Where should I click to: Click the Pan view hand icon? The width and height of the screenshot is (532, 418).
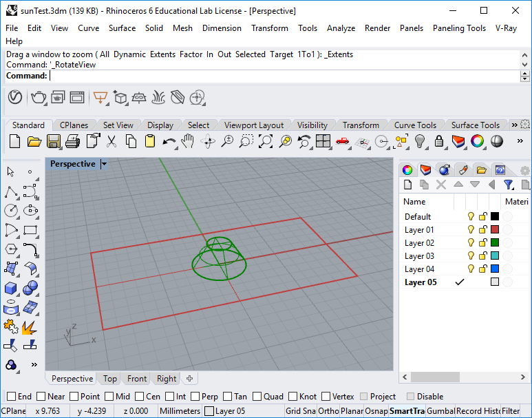(188, 142)
